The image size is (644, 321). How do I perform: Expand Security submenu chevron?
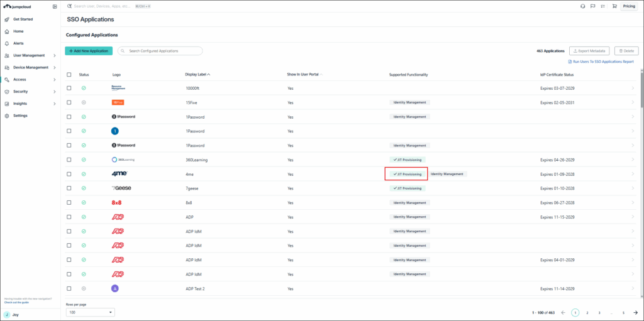55,92
